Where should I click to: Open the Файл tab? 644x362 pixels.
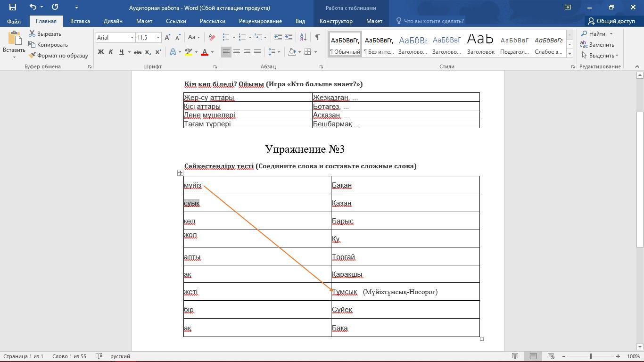(14, 21)
